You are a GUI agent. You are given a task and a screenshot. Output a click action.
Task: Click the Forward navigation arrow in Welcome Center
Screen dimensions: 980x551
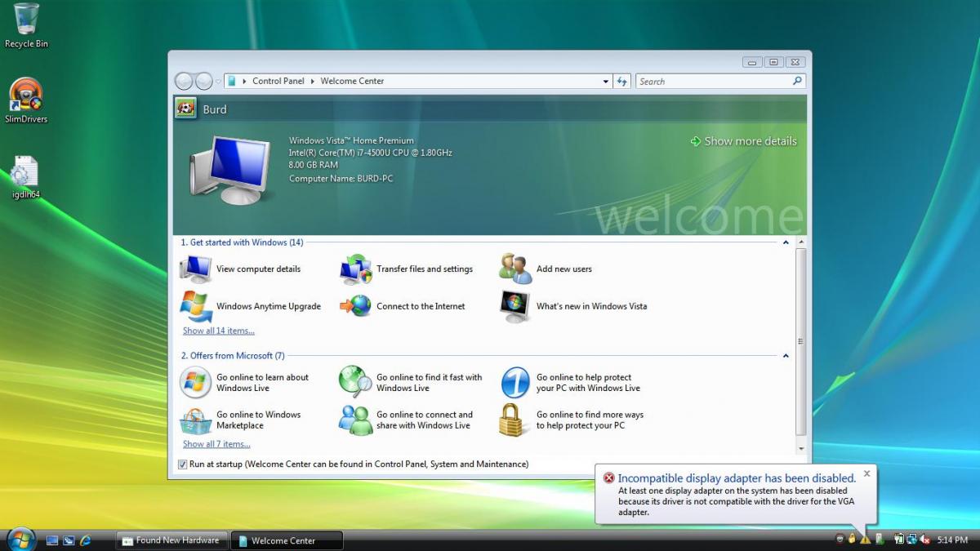coord(204,81)
